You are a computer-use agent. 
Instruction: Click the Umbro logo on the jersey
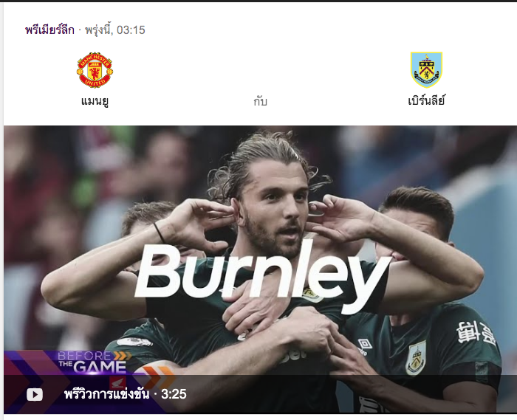click(365, 347)
